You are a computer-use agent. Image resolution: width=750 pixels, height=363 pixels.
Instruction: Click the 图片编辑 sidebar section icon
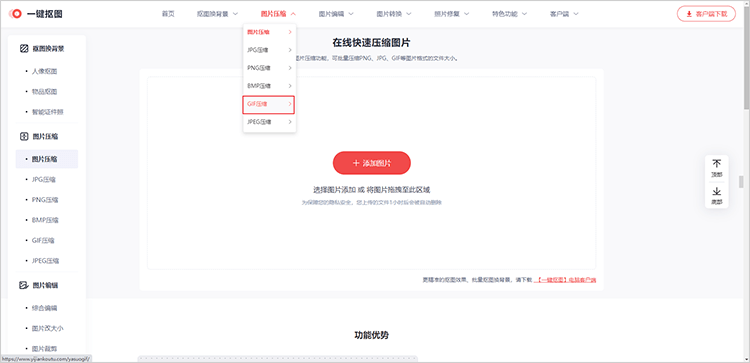point(24,285)
